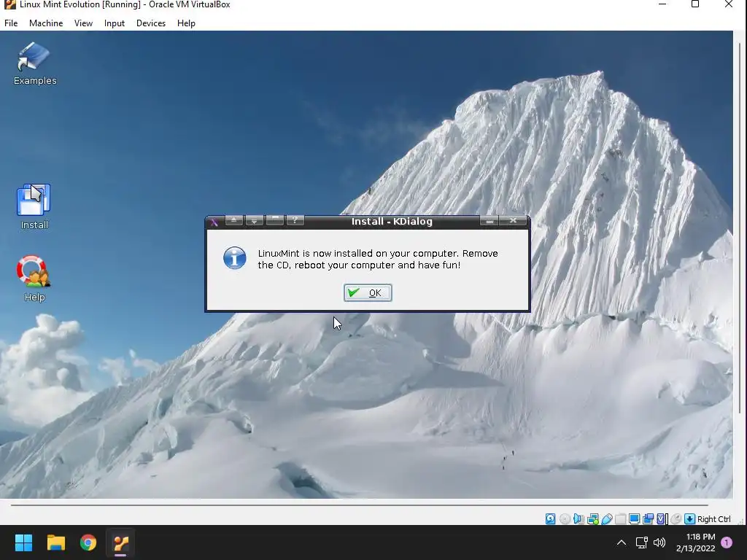Screen dimensions: 747x560
Task: Click the VirtualBox taskbar icon
Action: (120, 542)
